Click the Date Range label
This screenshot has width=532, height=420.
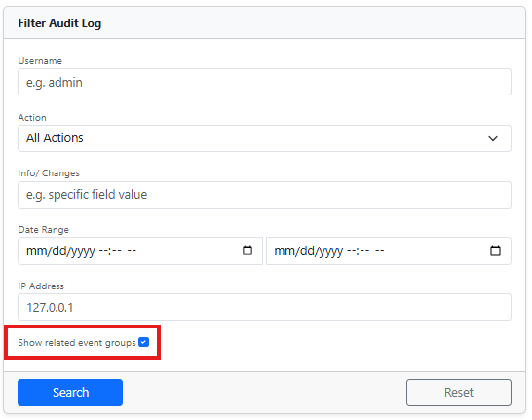click(44, 230)
